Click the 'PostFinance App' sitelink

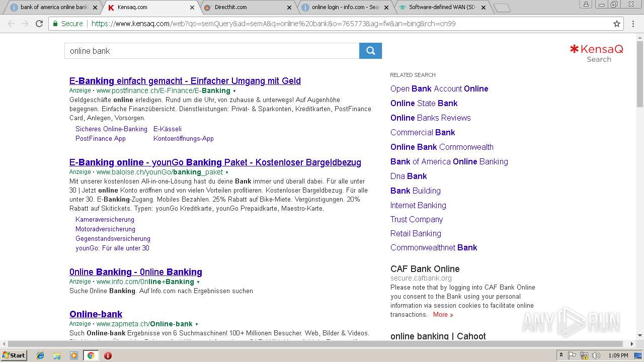[x=101, y=139]
